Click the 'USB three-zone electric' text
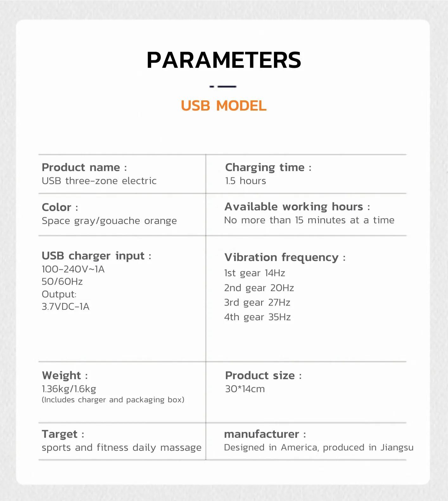This screenshot has height=501, width=448. [99, 181]
